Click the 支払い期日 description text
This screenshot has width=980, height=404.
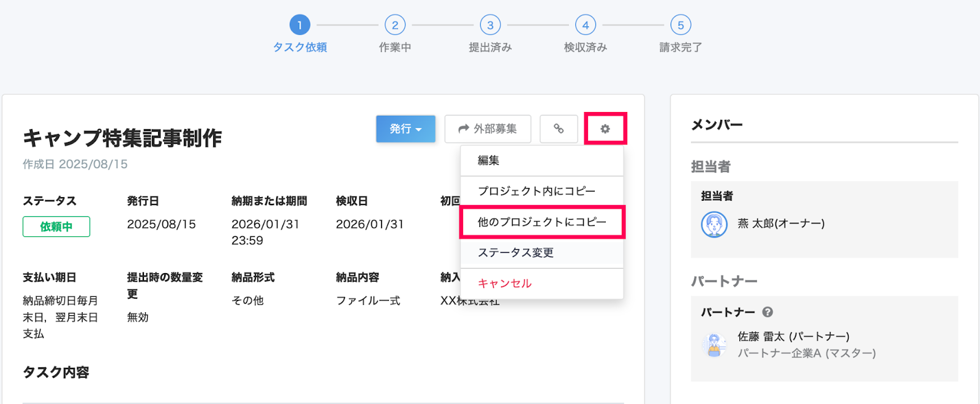click(60, 317)
